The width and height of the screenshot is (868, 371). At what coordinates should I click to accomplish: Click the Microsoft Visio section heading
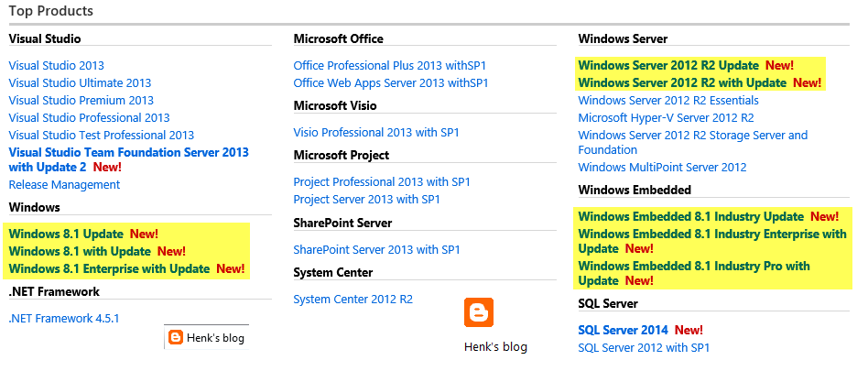(335, 105)
